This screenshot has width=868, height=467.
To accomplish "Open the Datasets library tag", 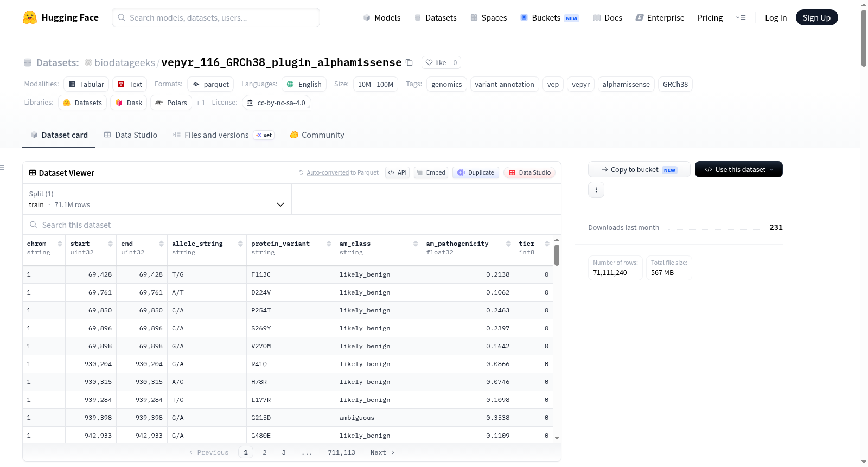I will 82,103.
